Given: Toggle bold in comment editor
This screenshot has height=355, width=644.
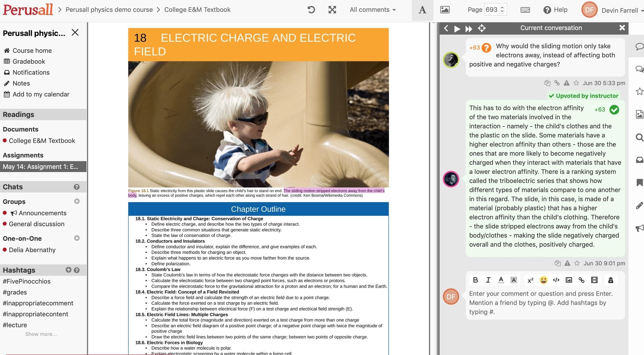Looking at the screenshot, I should tap(476, 280).
